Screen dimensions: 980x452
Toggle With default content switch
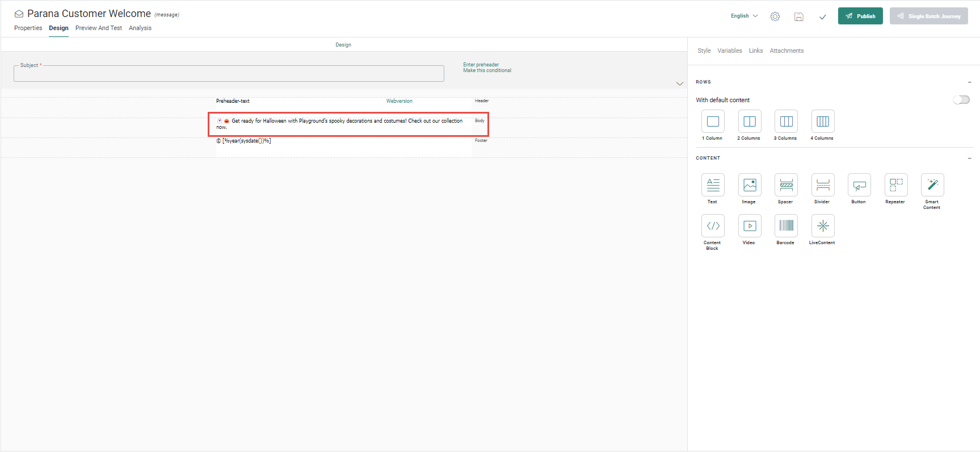click(961, 100)
